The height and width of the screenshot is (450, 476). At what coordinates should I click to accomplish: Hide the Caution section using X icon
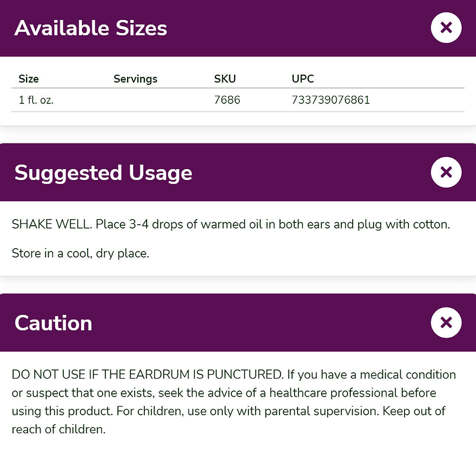click(446, 322)
